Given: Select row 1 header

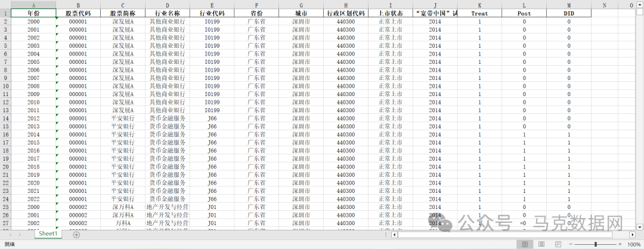Looking at the screenshot, I should click(5, 13).
